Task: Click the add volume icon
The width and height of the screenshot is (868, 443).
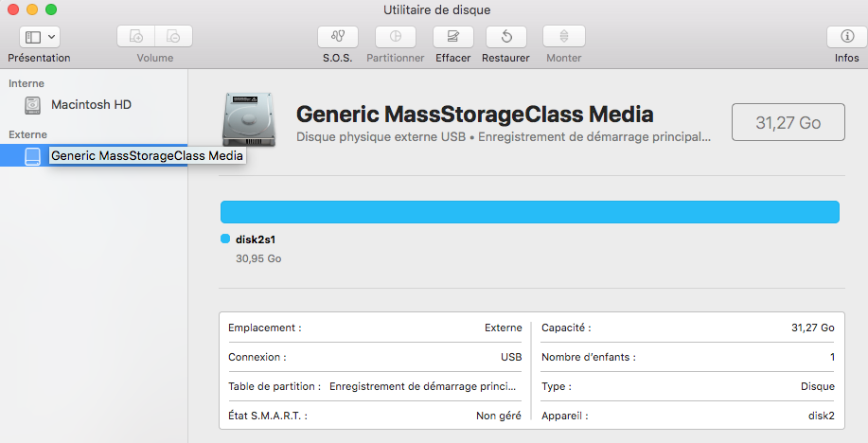Action: click(136, 37)
